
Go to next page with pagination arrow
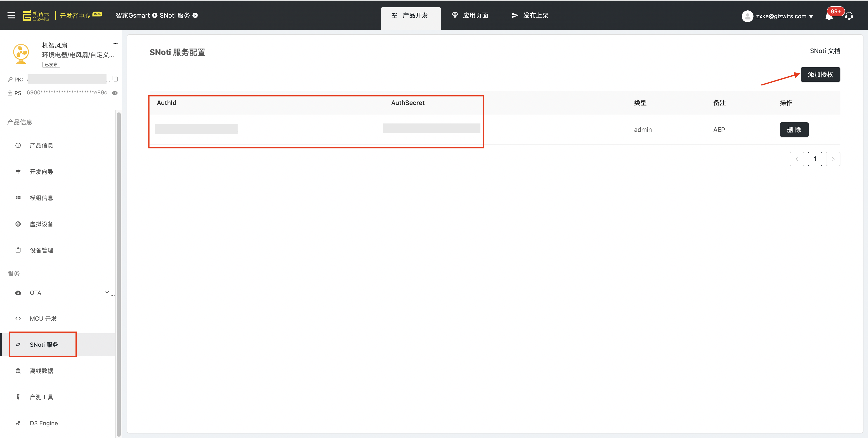[x=833, y=159]
